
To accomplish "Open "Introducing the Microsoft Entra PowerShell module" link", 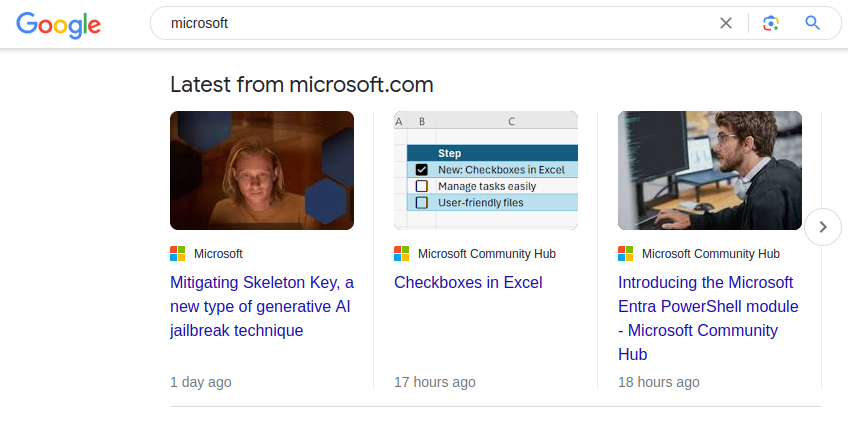I will (x=706, y=318).
